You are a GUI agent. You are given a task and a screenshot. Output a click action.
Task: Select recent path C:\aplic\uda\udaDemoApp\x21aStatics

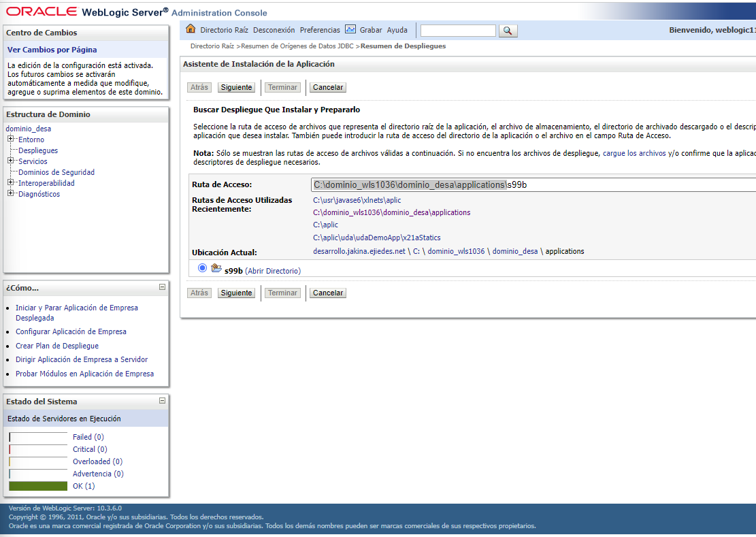[x=376, y=238]
